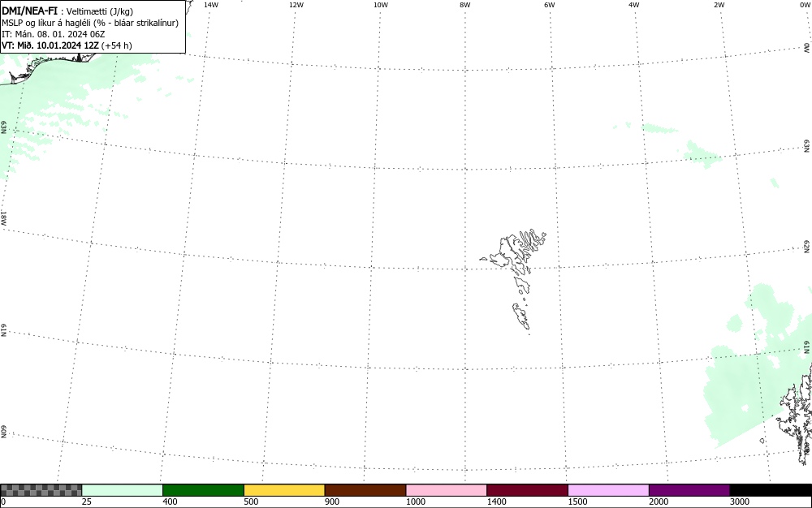The width and height of the screenshot is (812, 508).
Task: Click the legend value "1400"
Action: [497, 502]
